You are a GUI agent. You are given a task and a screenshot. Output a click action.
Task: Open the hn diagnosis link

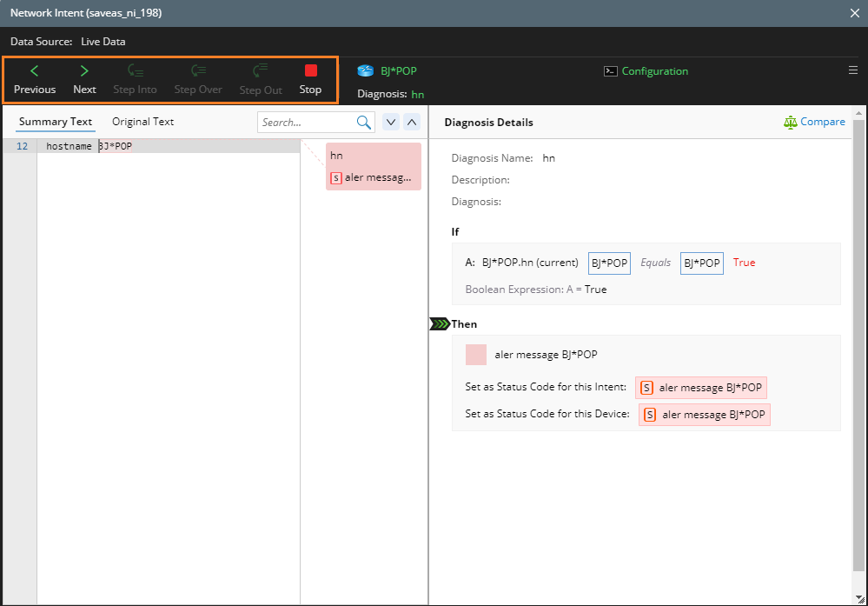tap(418, 95)
